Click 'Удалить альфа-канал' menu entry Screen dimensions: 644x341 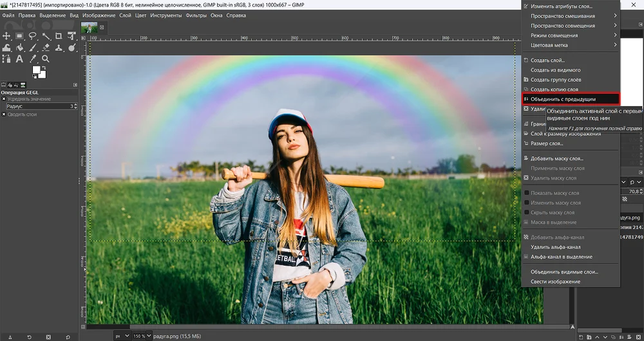point(571,247)
